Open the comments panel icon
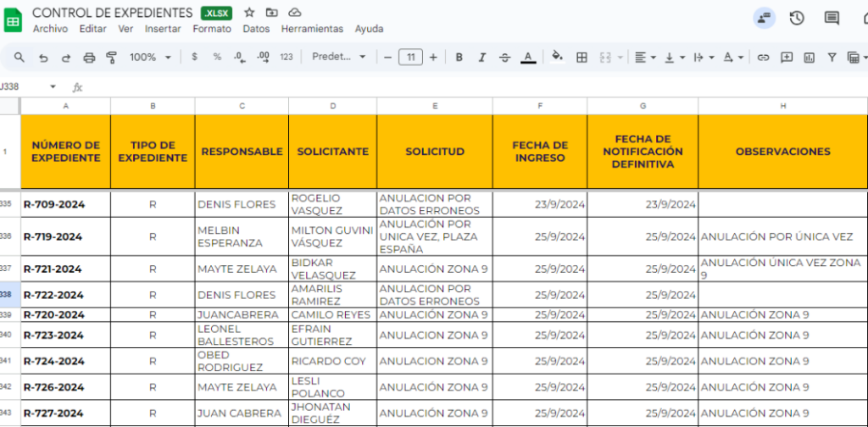 click(832, 18)
